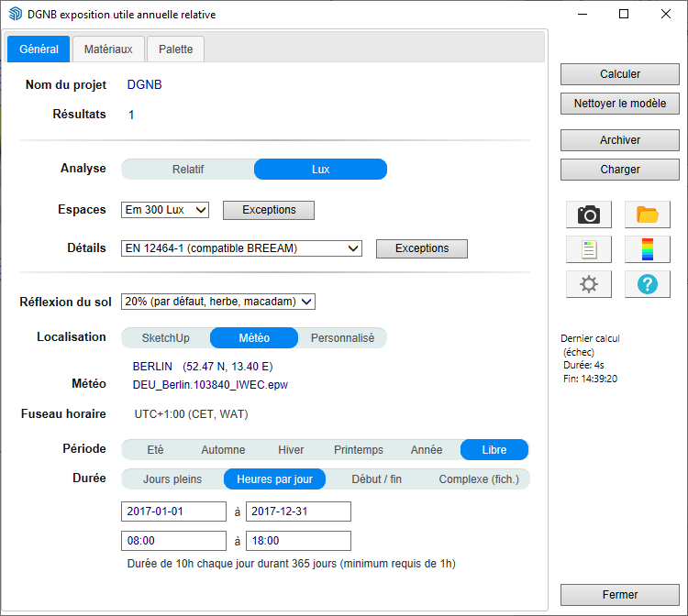Switch to the Général tab

tap(39, 49)
